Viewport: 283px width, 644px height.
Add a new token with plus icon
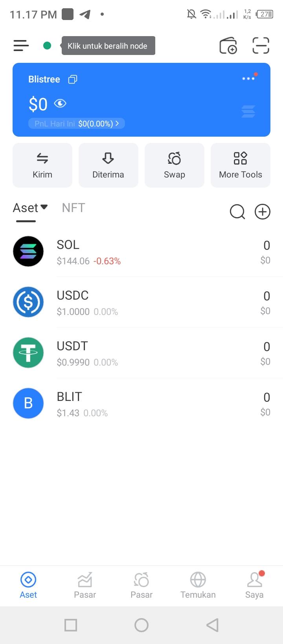(263, 212)
